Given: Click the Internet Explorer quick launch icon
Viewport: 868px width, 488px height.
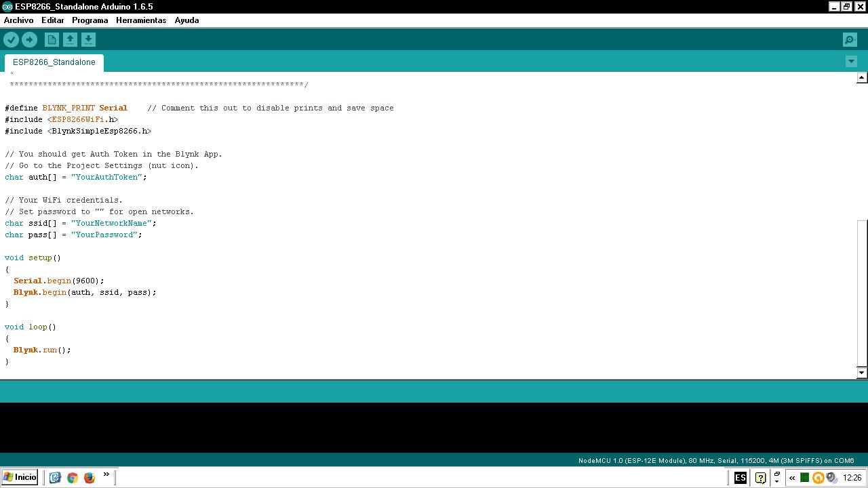Looking at the screenshot, I should [x=56, y=478].
